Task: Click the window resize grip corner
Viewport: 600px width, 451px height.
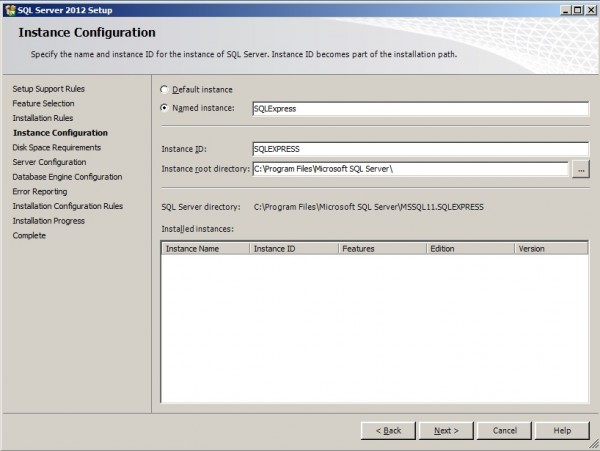Action: click(593, 444)
